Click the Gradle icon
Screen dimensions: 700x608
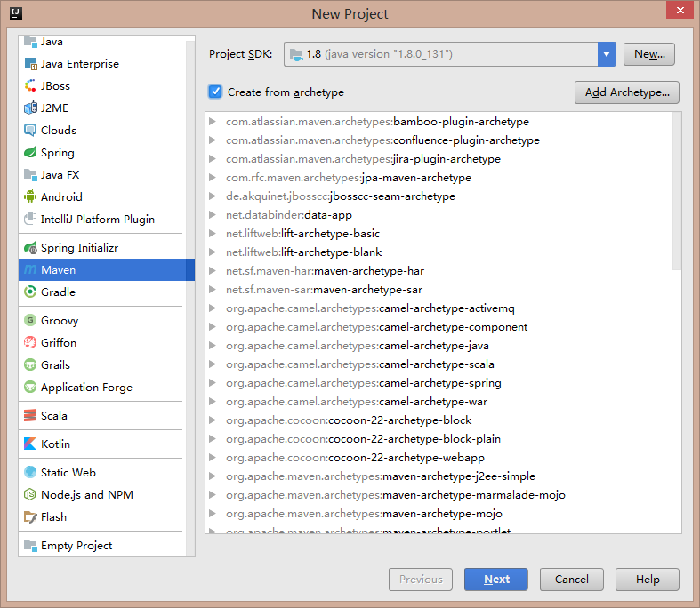pyautogui.click(x=30, y=292)
